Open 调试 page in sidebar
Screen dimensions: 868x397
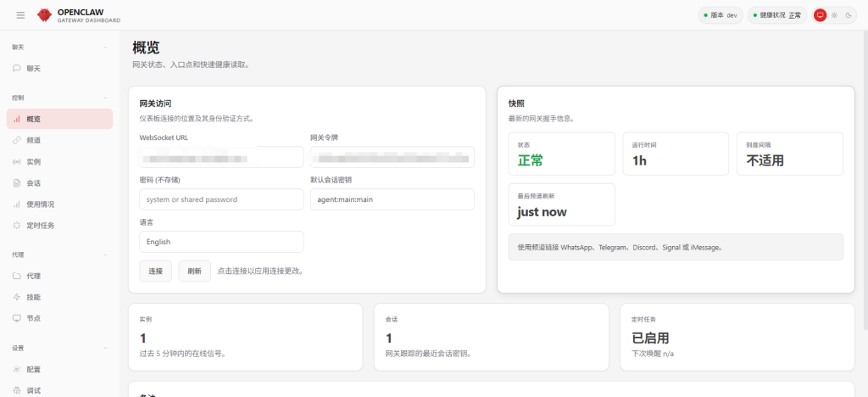pos(60,390)
